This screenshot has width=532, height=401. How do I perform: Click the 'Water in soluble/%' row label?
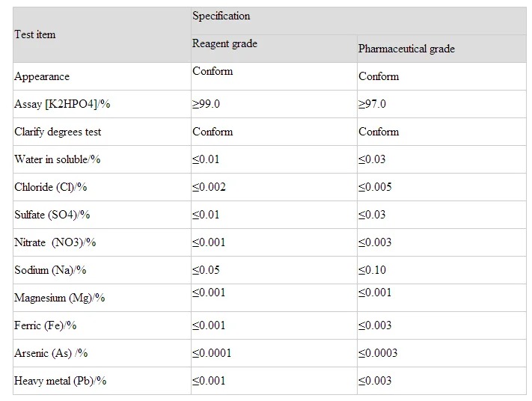pyautogui.click(x=58, y=159)
